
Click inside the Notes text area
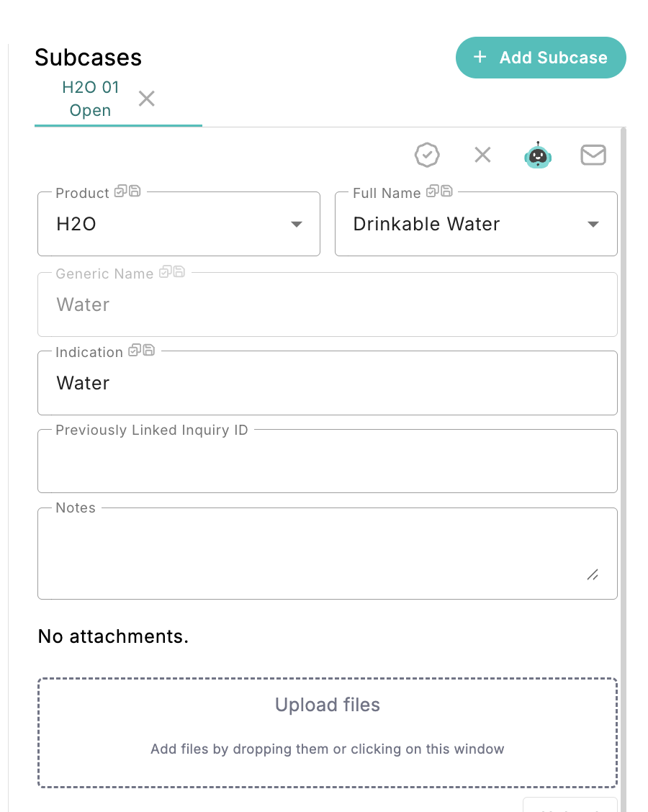pos(317,554)
